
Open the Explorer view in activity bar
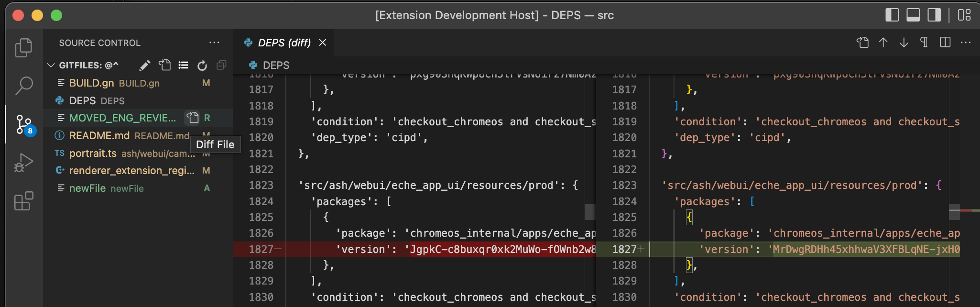pos(23,47)
